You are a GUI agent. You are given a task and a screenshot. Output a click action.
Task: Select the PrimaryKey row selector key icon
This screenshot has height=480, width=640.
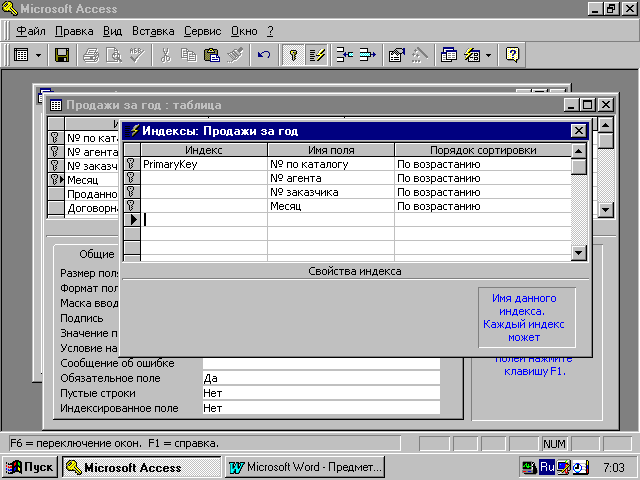(131, 164)
